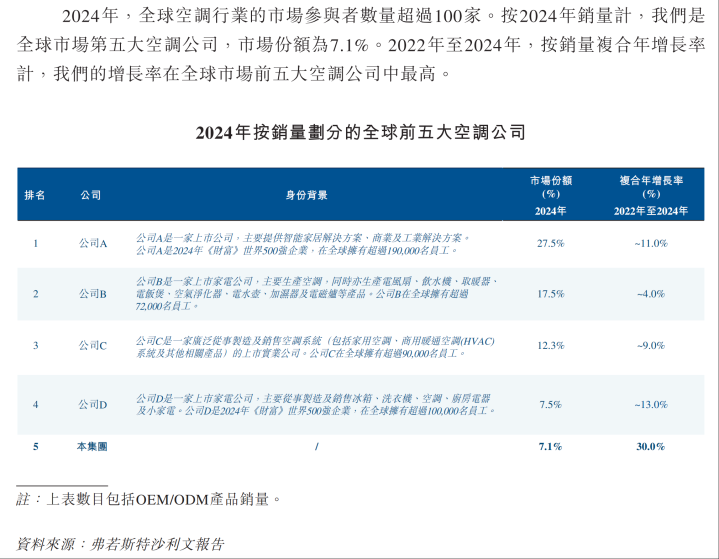The width and height of the screenshot is (719, 559).
Task: Click the market share value 17.5%
Action: 551,294
